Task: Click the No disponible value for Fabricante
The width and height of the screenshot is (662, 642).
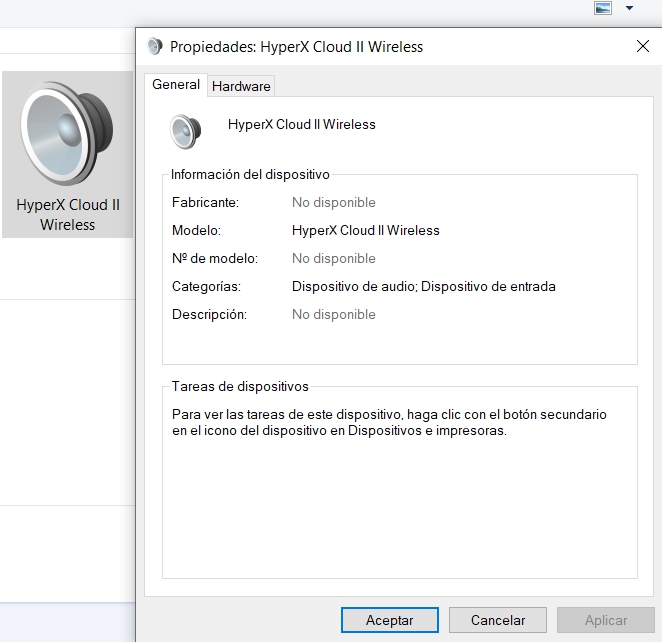Action: click(334, 202)
